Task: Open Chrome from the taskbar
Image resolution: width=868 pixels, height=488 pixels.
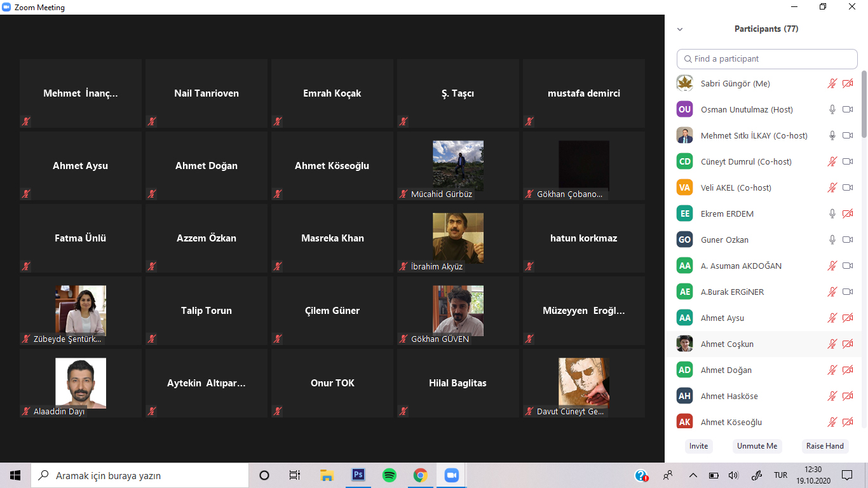Action: click(420, 475)
